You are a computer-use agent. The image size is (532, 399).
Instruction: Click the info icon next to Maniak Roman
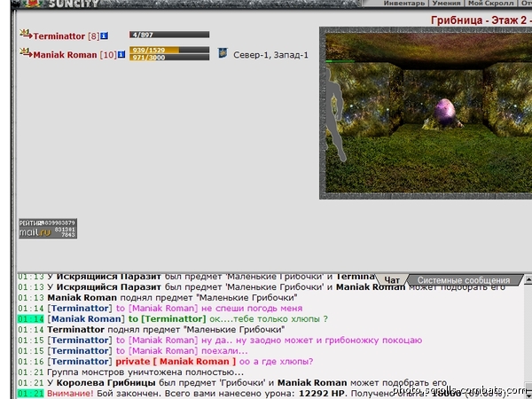pyautogui.click(x=121, y=54)
